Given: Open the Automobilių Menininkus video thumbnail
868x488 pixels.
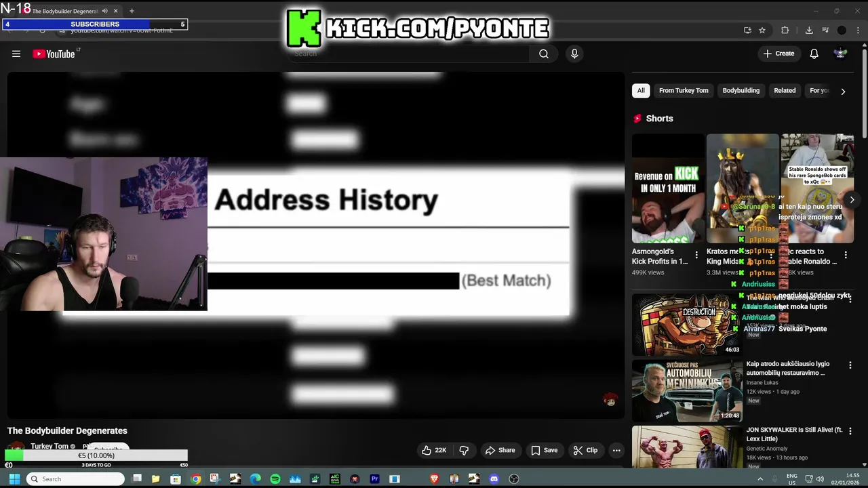Looking at the screenshot, I should click(x=687, y=391).
